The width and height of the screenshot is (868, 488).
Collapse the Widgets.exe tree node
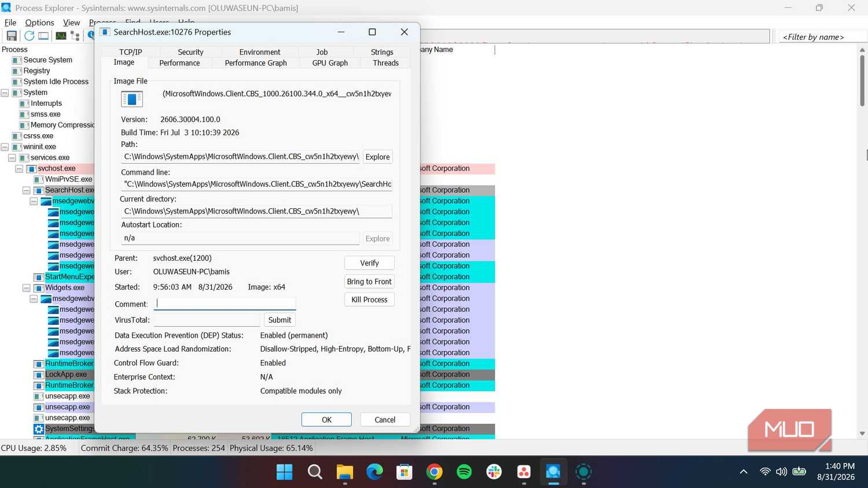(x=27, y=288)
